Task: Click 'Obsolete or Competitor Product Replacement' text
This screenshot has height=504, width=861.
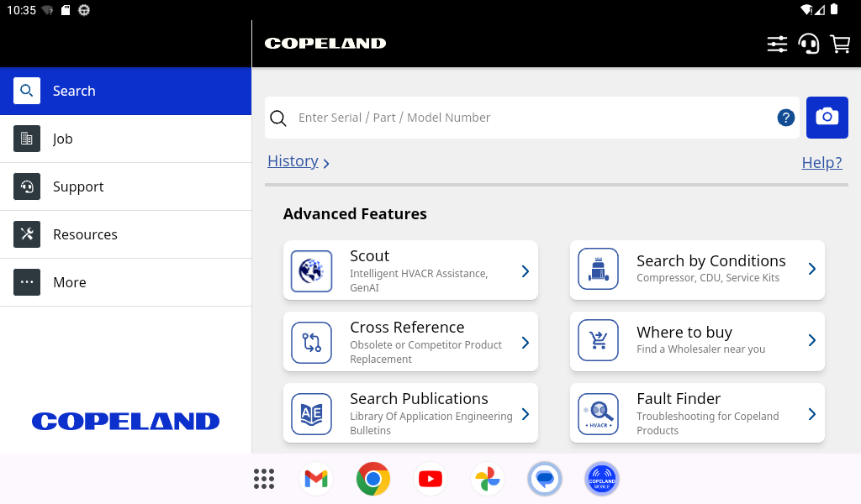Action: (426, 351)
